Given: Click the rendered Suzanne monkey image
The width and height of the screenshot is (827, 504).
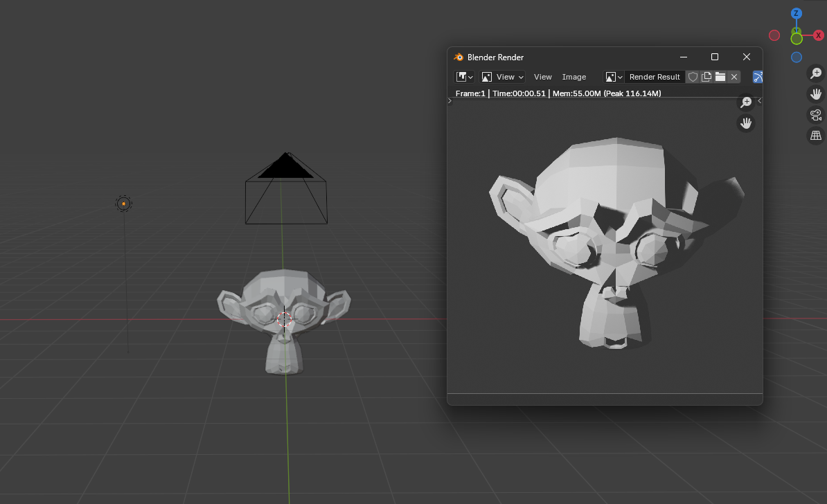Looking at the screenshot, I should [616, 242].
